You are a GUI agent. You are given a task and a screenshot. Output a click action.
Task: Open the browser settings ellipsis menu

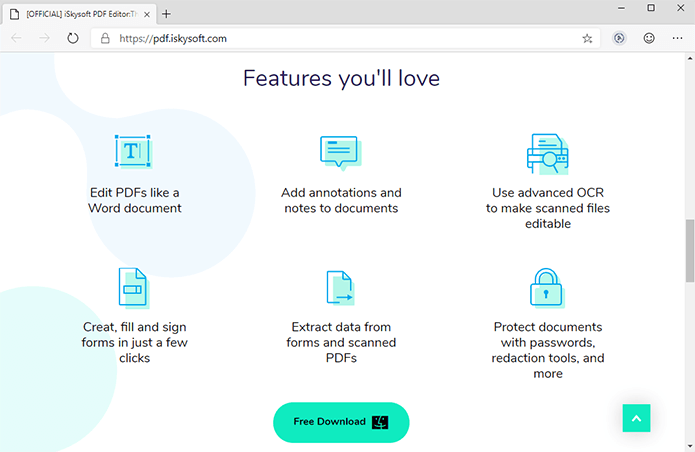677,39
